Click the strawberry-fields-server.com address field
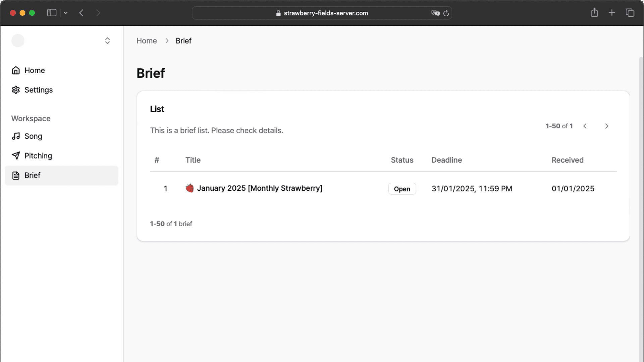The height and width of the screenshot is (362, 644). coord(322,13)
